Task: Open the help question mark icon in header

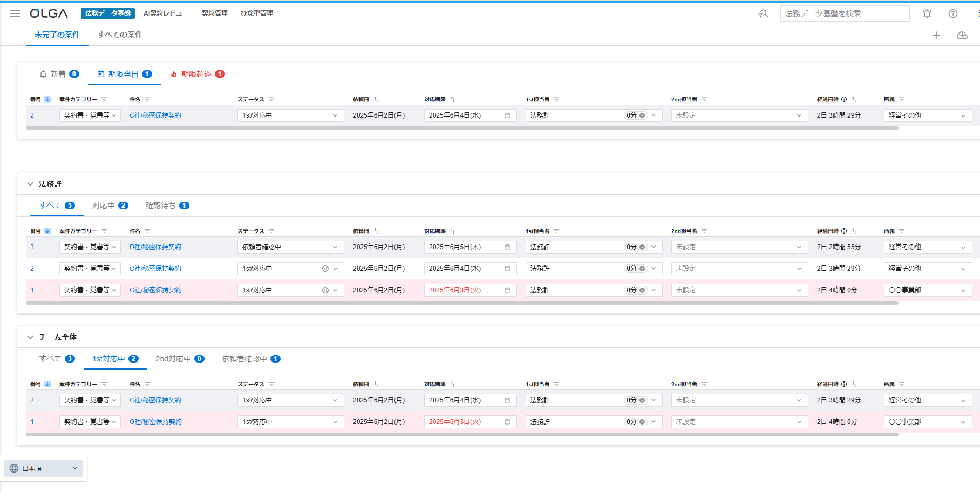Action: 953,13
